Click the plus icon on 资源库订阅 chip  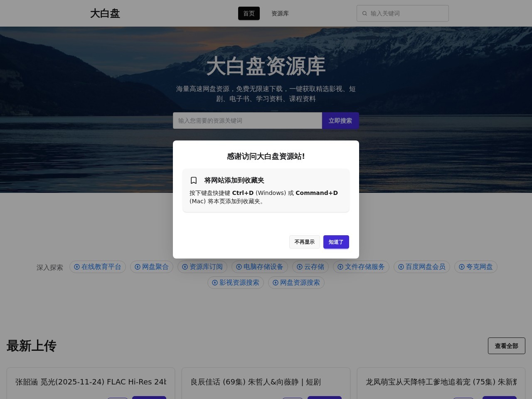[x=185, y=267]
